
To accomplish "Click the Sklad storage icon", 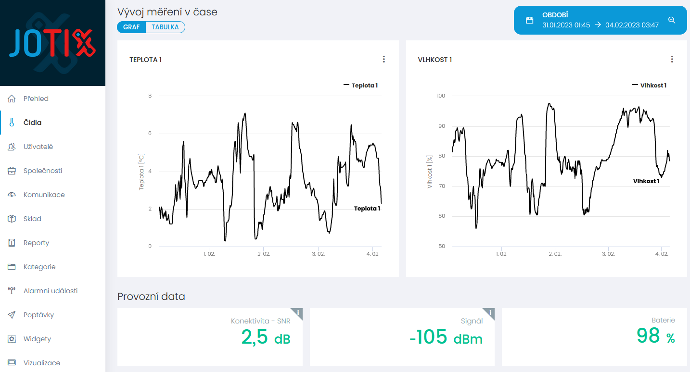I will (x=12, y=219).
